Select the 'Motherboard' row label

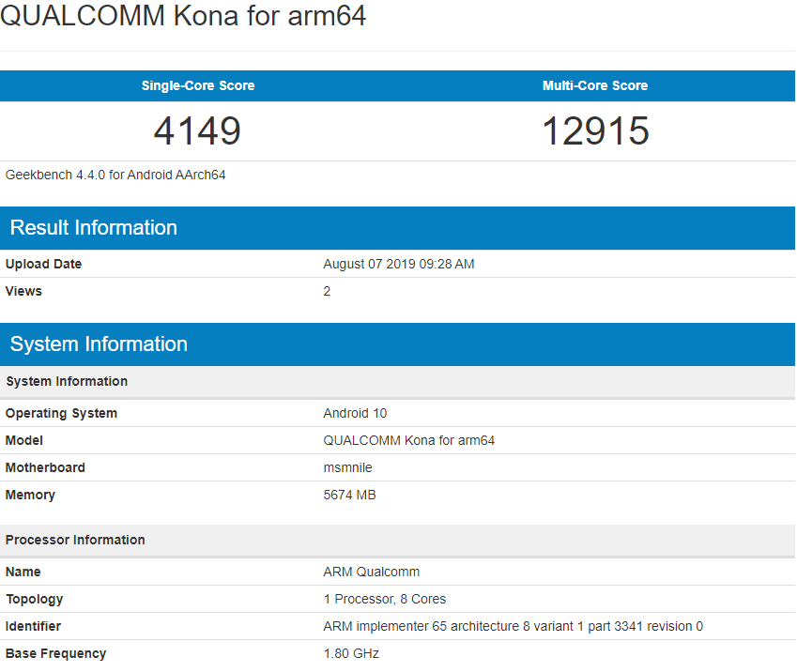click(45, 467)
